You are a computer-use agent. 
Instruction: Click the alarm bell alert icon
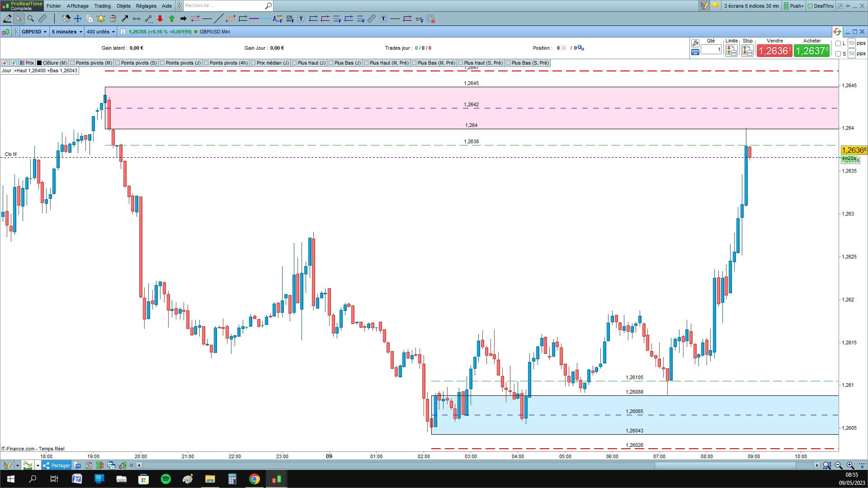(x=101, y=19)
